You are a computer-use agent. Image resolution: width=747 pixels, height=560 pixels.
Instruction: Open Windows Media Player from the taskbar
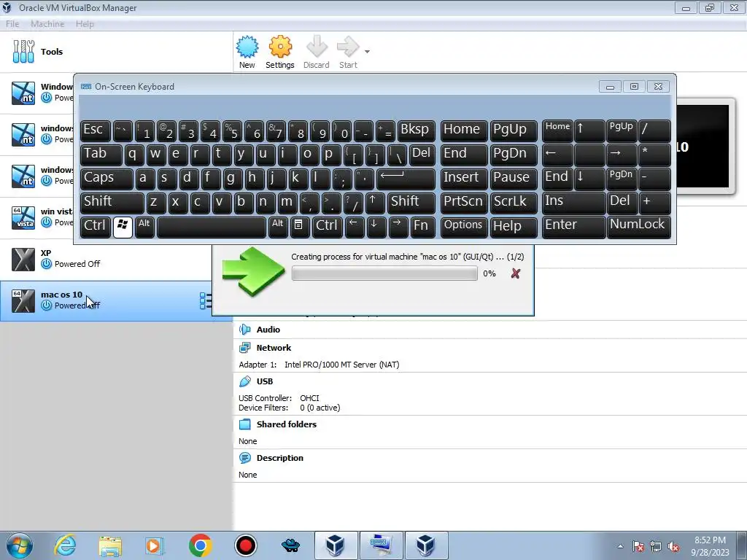(x=155, y=545)
